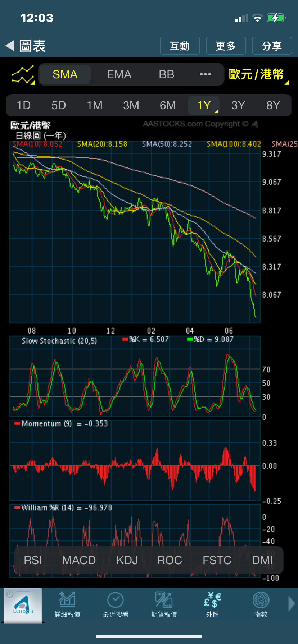Tap the AASTOCKS home logo icon

pos(23,605)
